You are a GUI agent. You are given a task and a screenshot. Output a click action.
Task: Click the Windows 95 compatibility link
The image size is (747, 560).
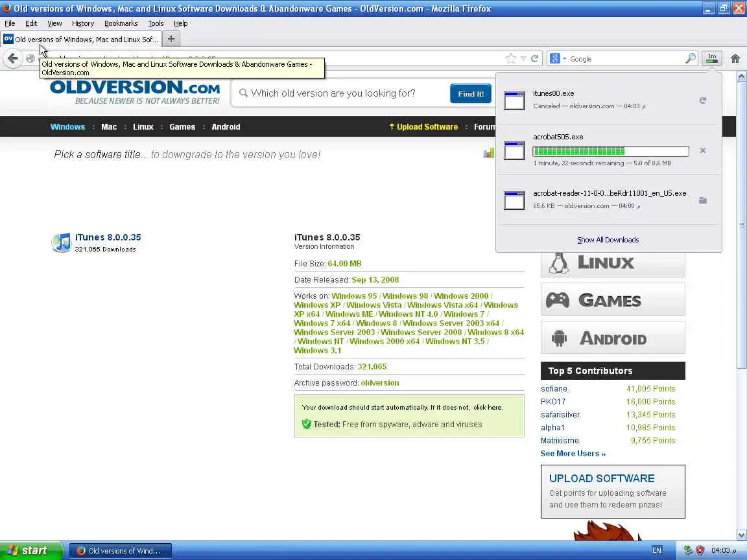coord(354,296)
